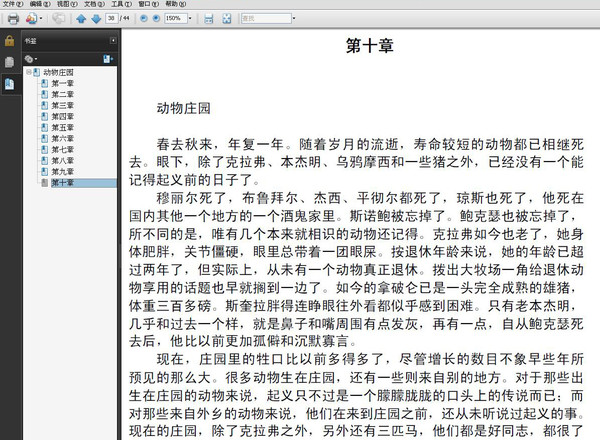Collapse the 动物庄园 bookmark tree node
Viewport: 600px width, 440px height.
pyautogui.click(x=29, y=72)
